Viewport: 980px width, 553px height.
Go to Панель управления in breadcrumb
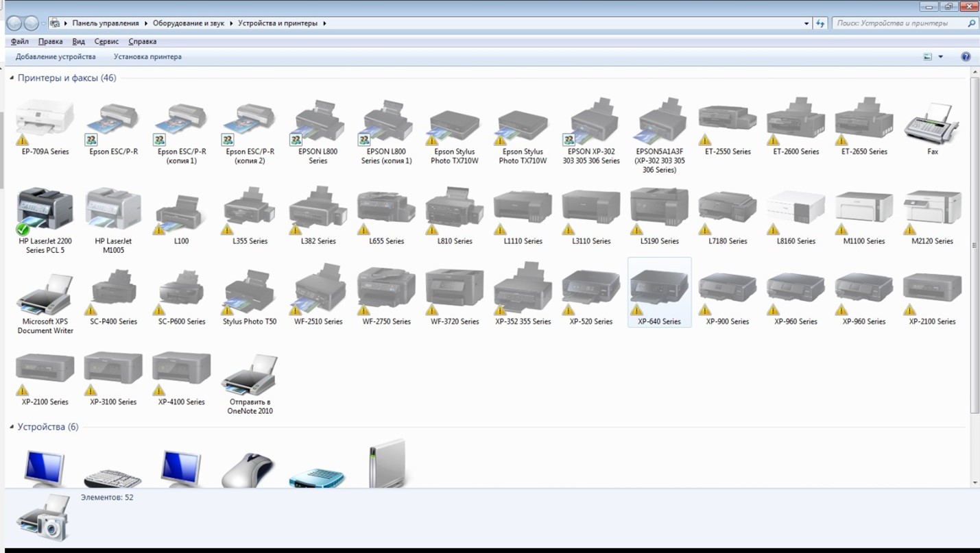tap(106, 23)
